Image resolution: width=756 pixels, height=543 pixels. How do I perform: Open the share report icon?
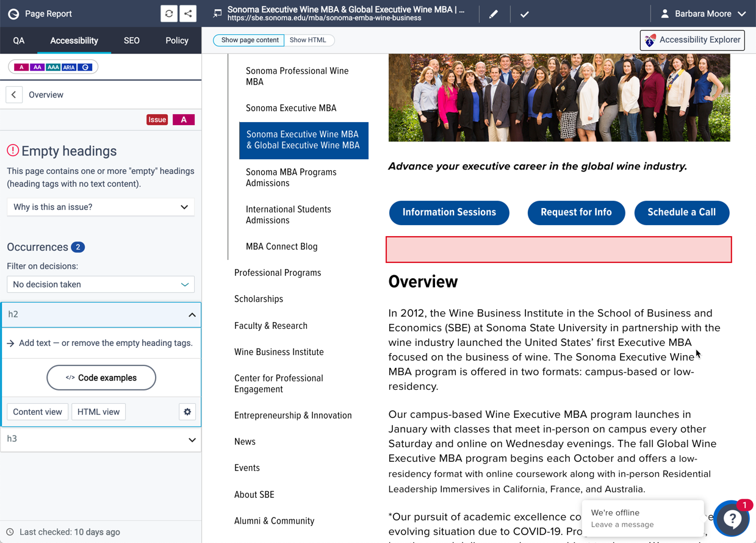[188, 13]
